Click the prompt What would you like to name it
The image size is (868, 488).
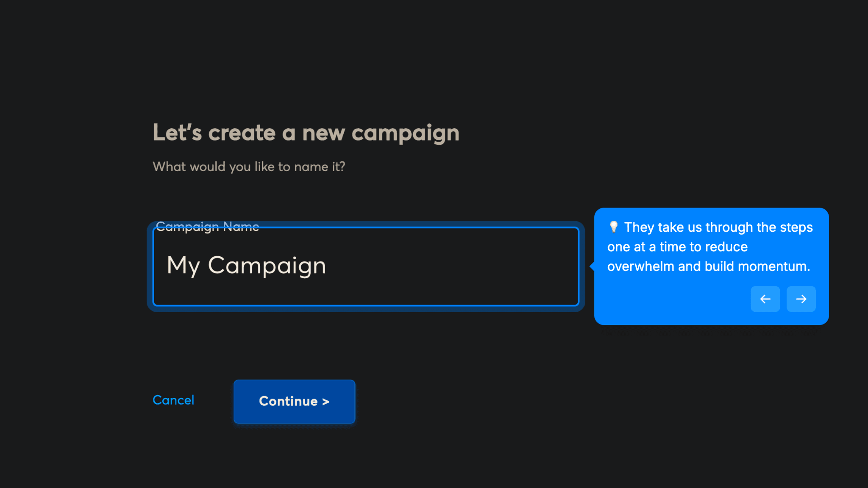click(x=248, y=166)
